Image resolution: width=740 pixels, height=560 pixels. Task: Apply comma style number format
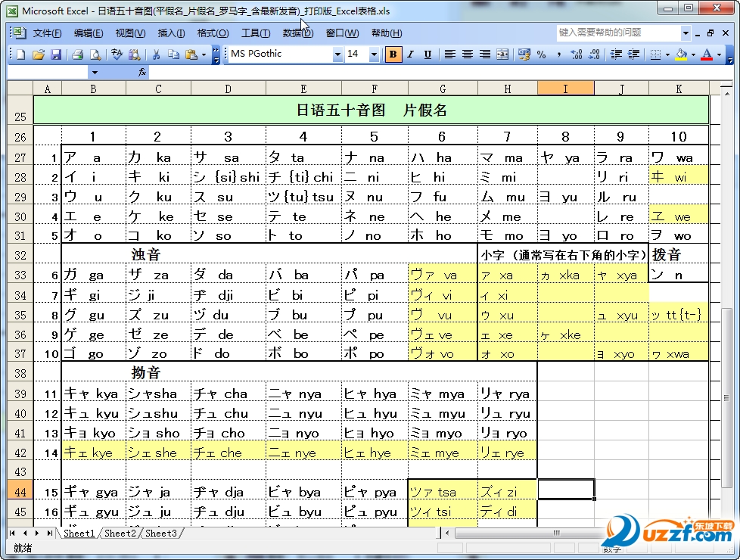click(558, 54)
